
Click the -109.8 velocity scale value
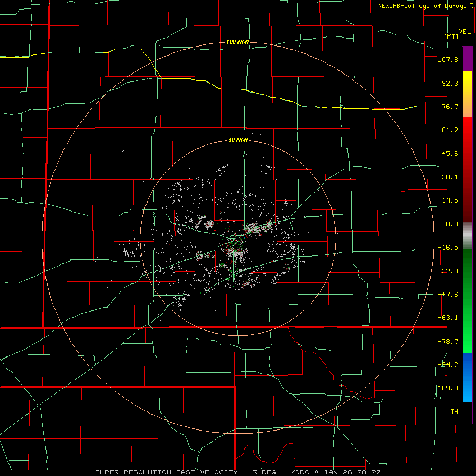446,388
